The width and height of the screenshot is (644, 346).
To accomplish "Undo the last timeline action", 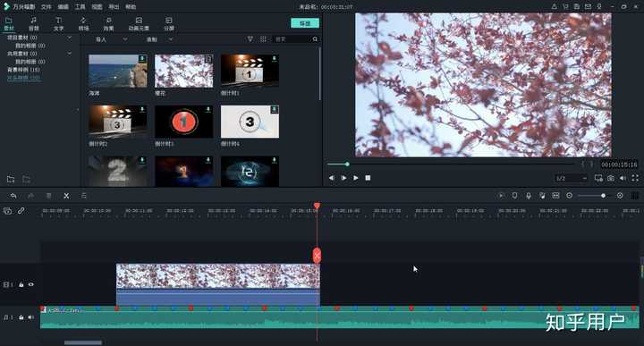I will [x=13, y=196].
